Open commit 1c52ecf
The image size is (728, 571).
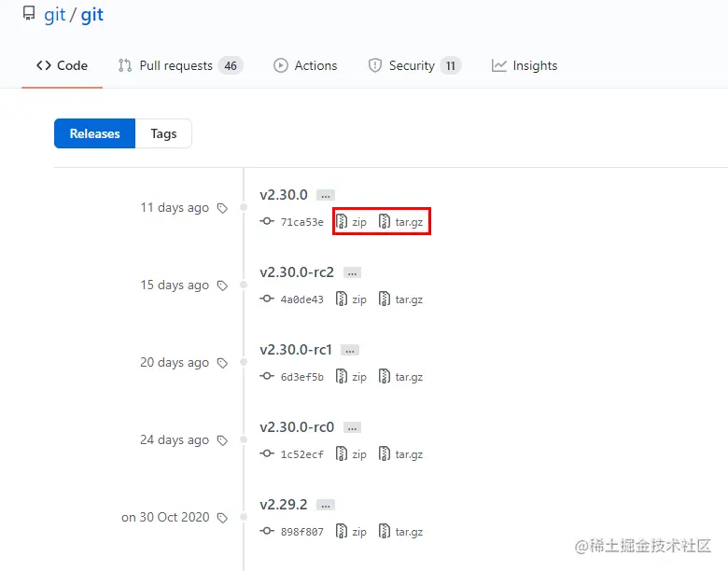pos(301,454)
